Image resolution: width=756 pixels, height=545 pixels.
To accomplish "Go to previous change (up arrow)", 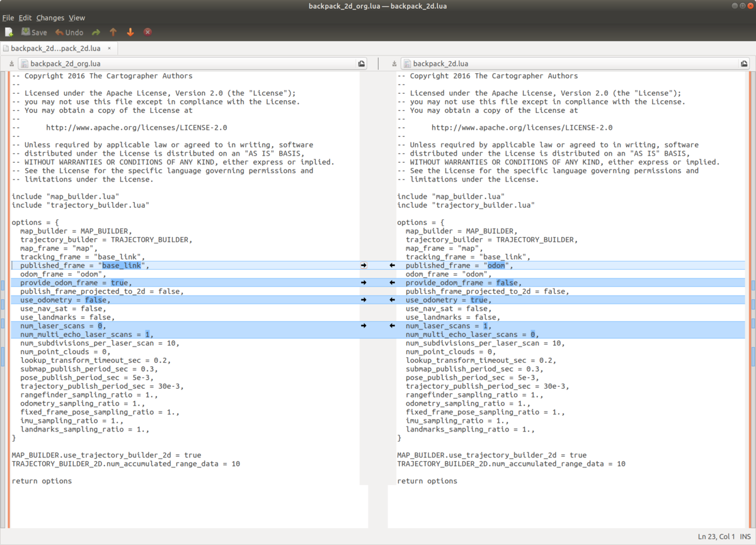I will click(x=113, y=32).
